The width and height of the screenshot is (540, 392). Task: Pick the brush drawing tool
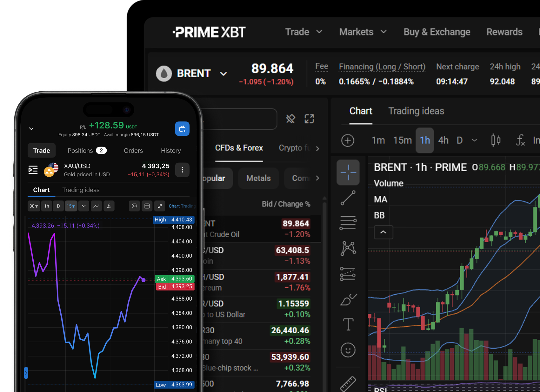coord(348,299)
